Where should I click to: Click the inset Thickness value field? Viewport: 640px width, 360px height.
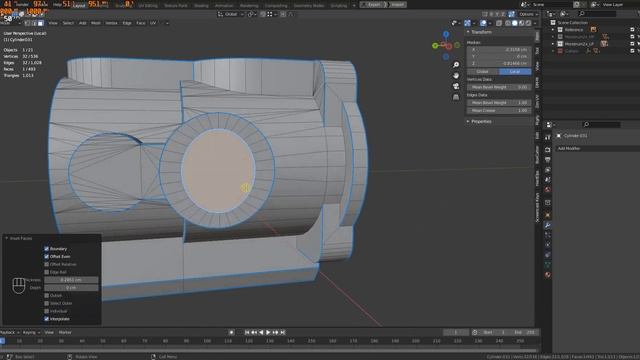(x=71, y=280)
